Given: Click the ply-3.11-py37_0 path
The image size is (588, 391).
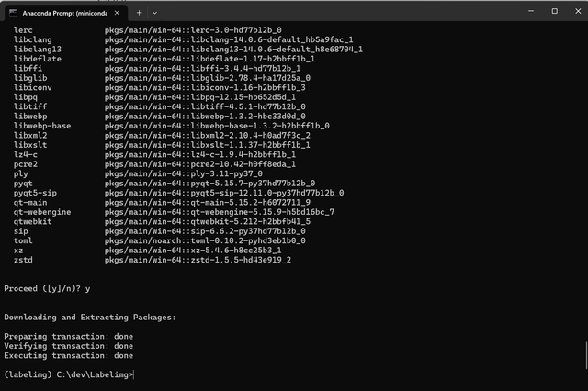Looking at the screenshot, I should tap(184, 173).
